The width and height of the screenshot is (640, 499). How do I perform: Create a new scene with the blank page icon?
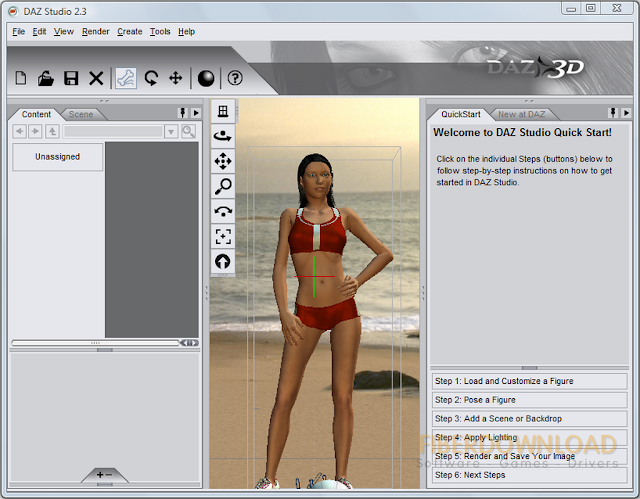click(21, 78)
